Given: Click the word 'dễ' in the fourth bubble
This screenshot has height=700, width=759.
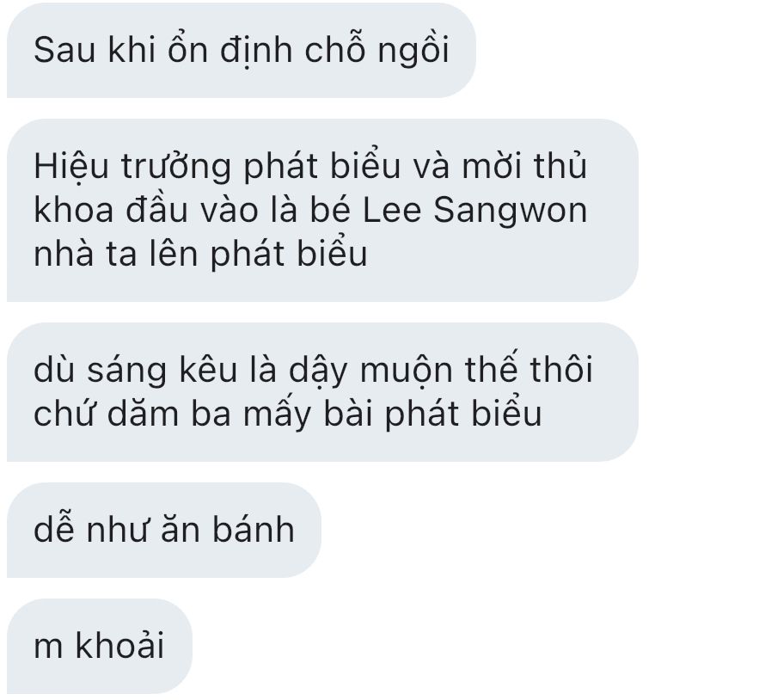Looking at the screenshot, I should (54, 528).
